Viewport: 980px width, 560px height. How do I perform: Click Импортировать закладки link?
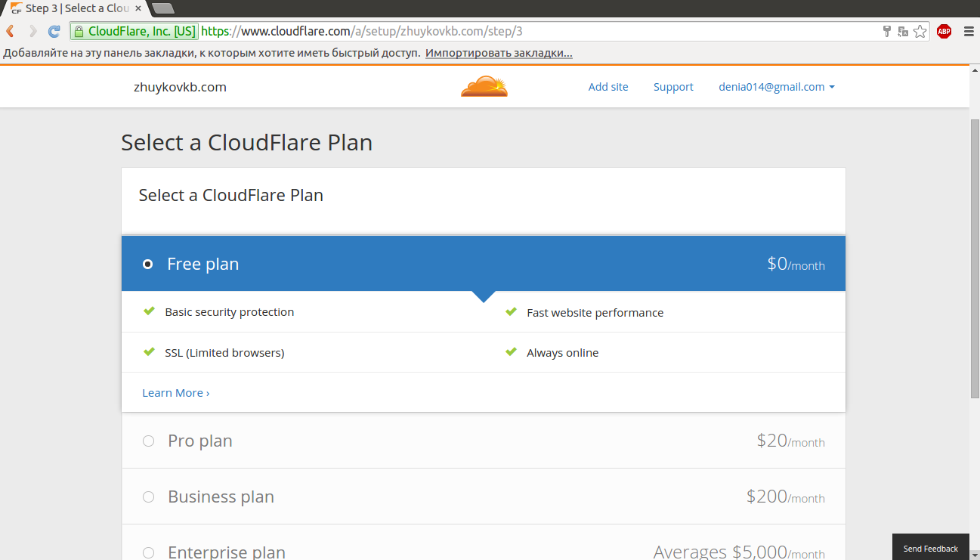point(499,54)
